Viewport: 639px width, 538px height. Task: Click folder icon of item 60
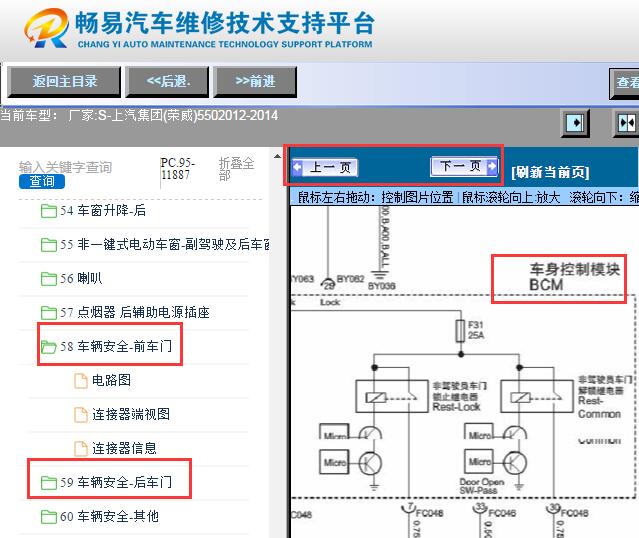point(49,517)
